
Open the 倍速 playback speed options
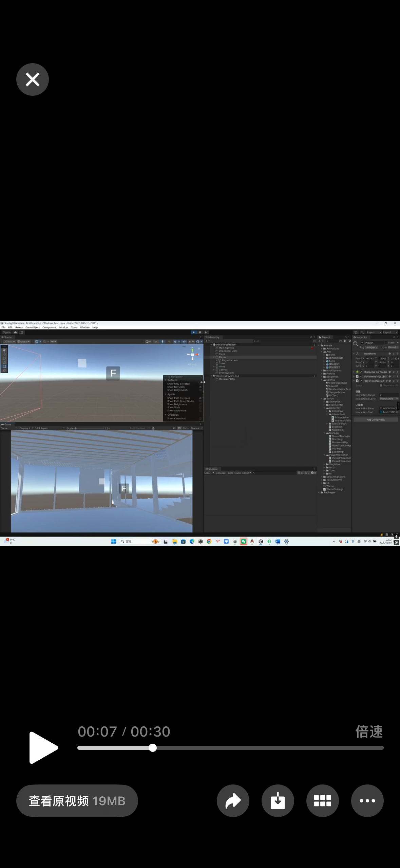pos(369,731)
